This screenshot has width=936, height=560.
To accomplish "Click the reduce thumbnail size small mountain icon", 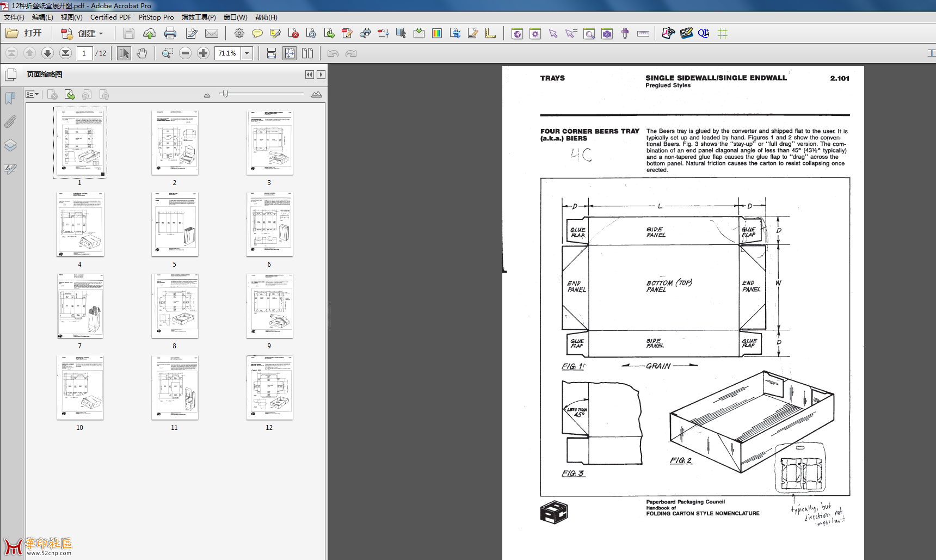I will [207, 95].
